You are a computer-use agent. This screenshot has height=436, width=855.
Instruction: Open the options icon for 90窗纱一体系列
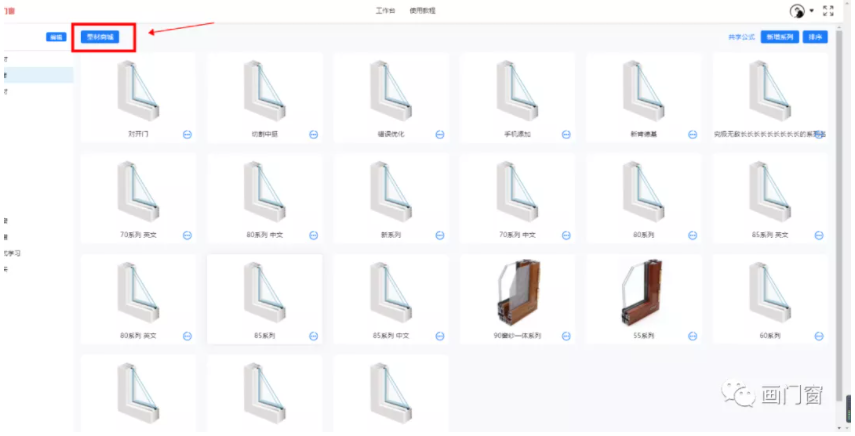coord(566,336)
